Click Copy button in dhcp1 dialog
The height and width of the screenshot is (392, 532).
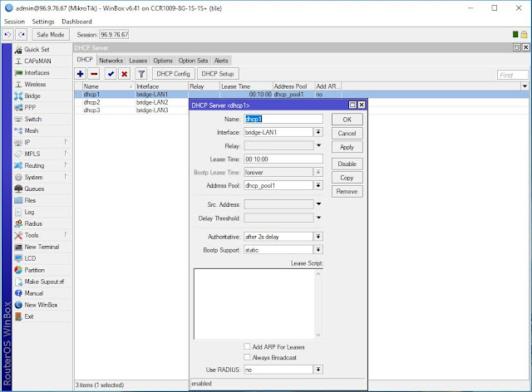pyautogui.click(x=347, y=178)
